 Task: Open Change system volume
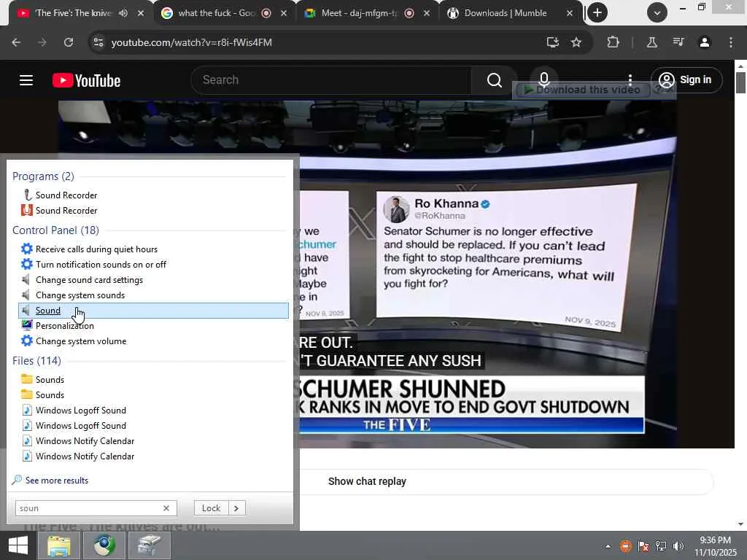[80, 341]
